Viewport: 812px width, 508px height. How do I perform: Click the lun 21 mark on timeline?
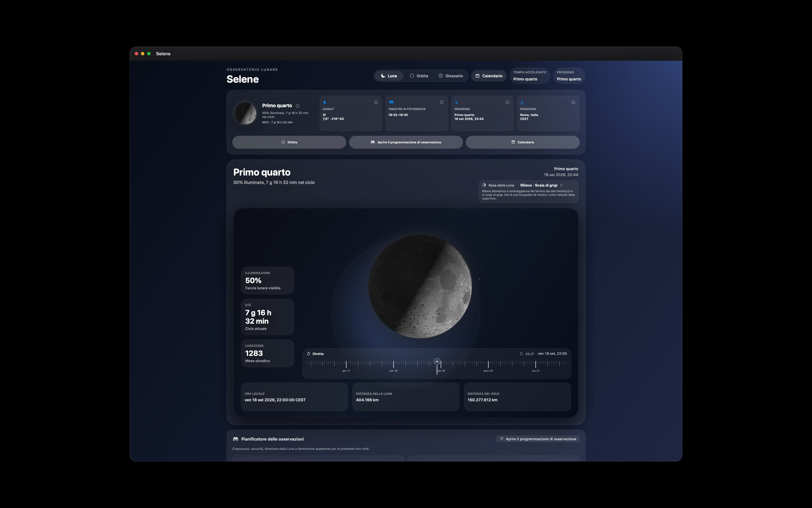[x=535, y=371]
